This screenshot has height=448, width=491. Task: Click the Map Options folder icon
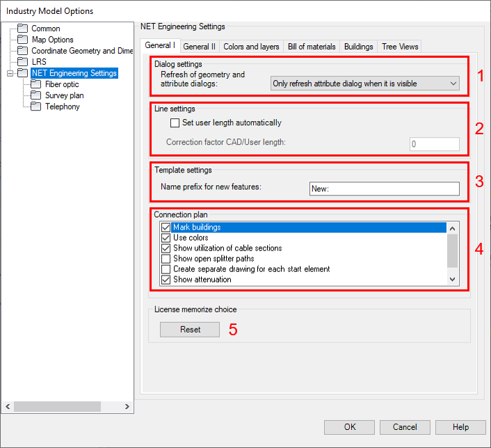(23, 40)
